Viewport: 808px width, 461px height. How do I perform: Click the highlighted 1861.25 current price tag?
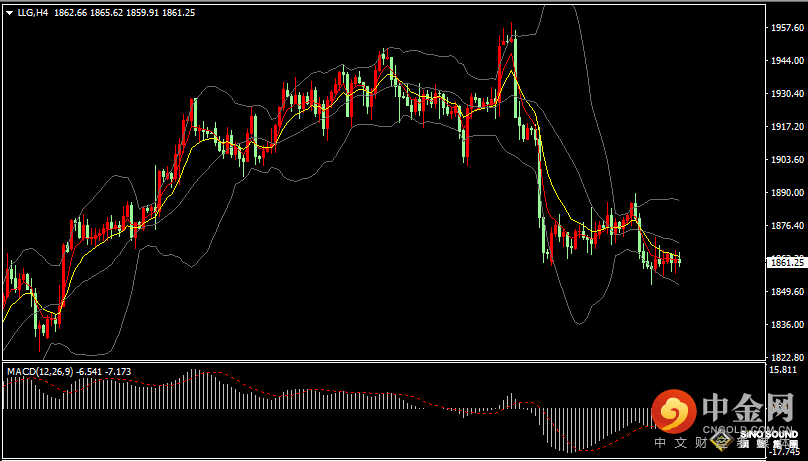tap(785, 262)
